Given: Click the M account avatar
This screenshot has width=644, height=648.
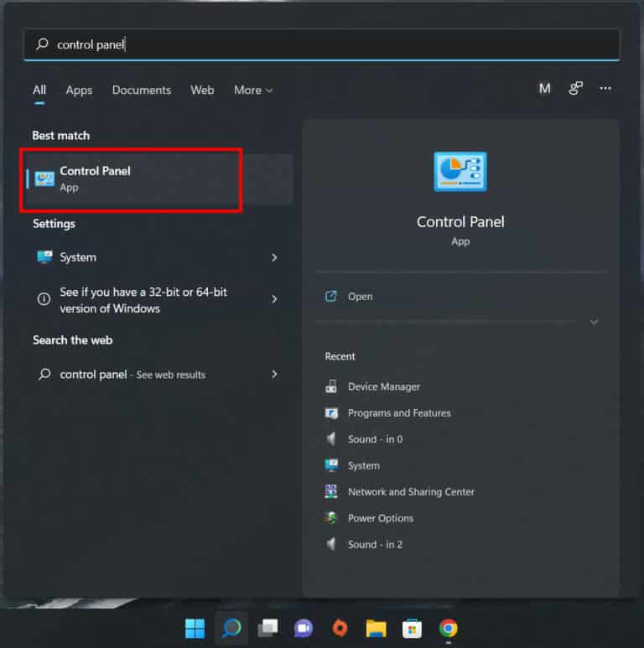Looking at the screenshot, I should point(544,88).
